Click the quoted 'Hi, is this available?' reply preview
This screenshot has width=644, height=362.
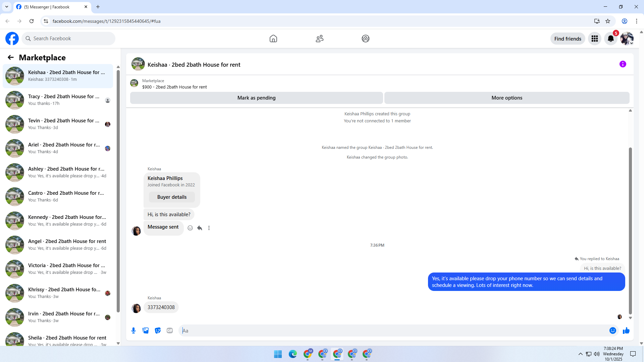click(x=602, y=268)
